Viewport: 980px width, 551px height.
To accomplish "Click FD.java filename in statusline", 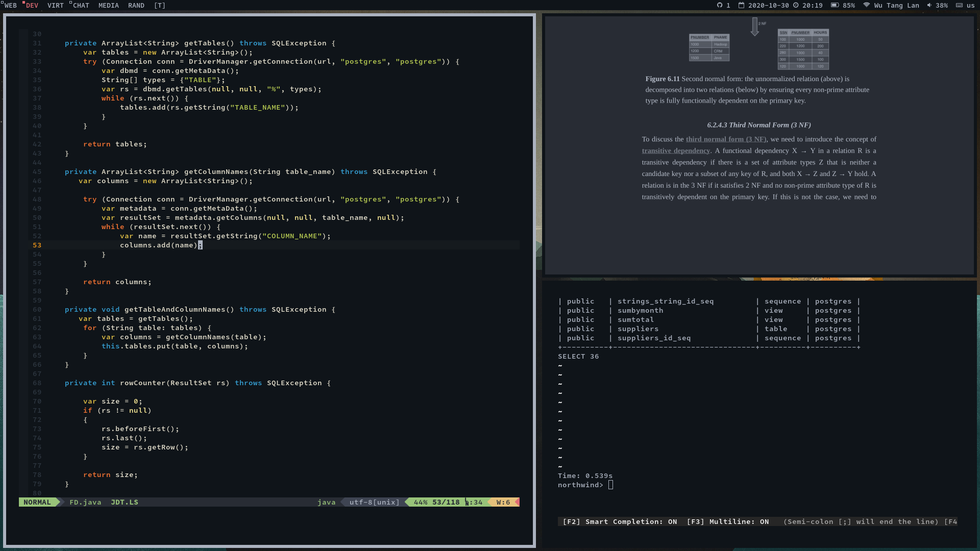I will [85, 503].
